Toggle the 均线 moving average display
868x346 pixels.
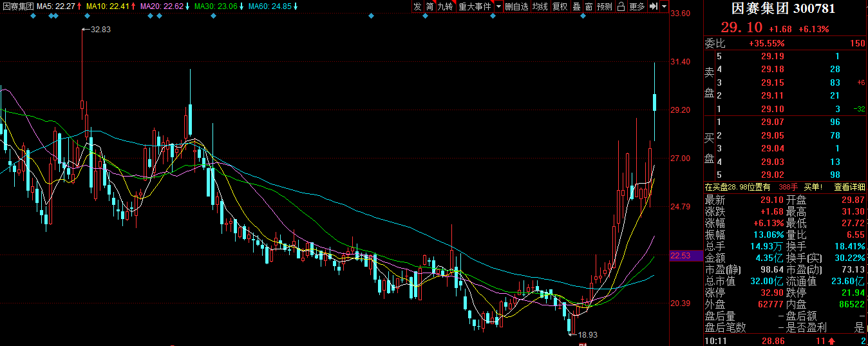[540, 6]
